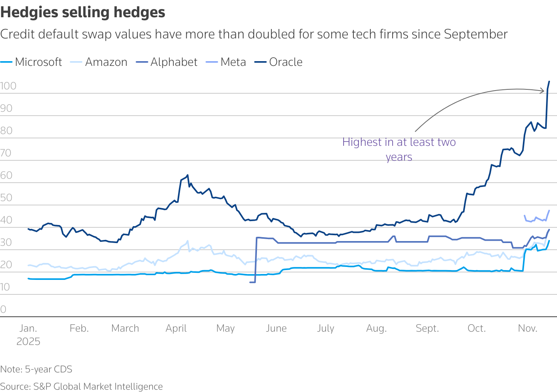Select the Meta label in the legend
Image resolution: width=557 pixels, height=392 pixels.
[x=233, y=62]
